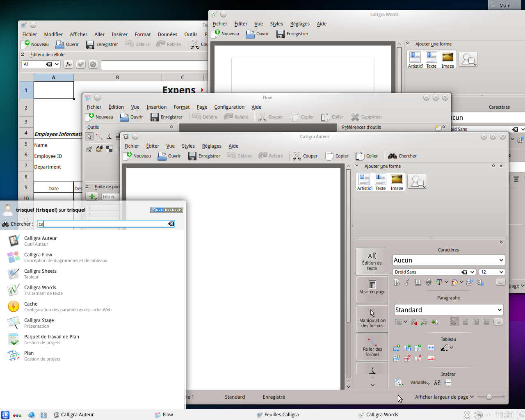Expand the table border style dropdown in Auteur
This screenshot has width=525, height=420.
click(451, 347)
